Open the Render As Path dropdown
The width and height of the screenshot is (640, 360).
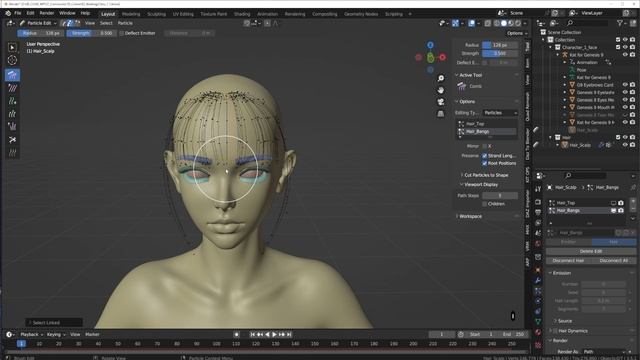[x=604, y=351]
